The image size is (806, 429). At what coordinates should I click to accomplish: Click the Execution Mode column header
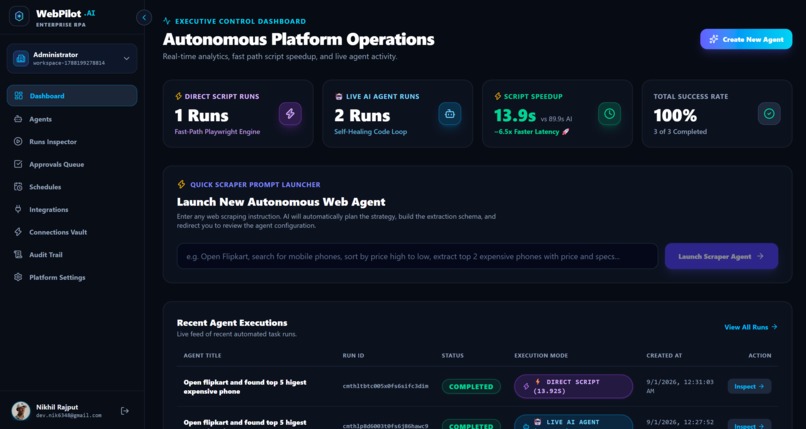pos(541,356)
